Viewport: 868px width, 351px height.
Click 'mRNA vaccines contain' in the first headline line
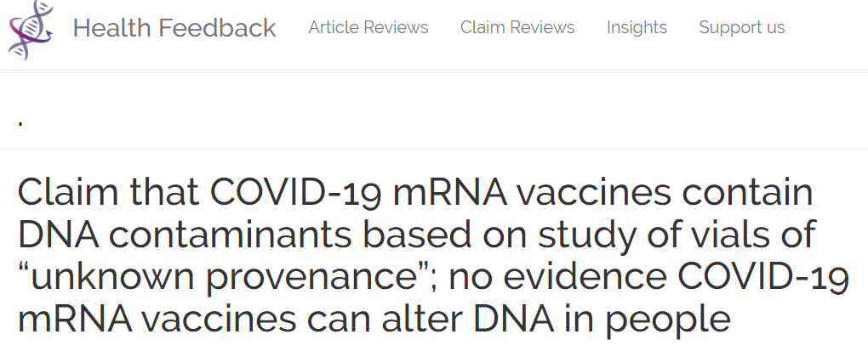pyautogui.click(x=602, y=192)
